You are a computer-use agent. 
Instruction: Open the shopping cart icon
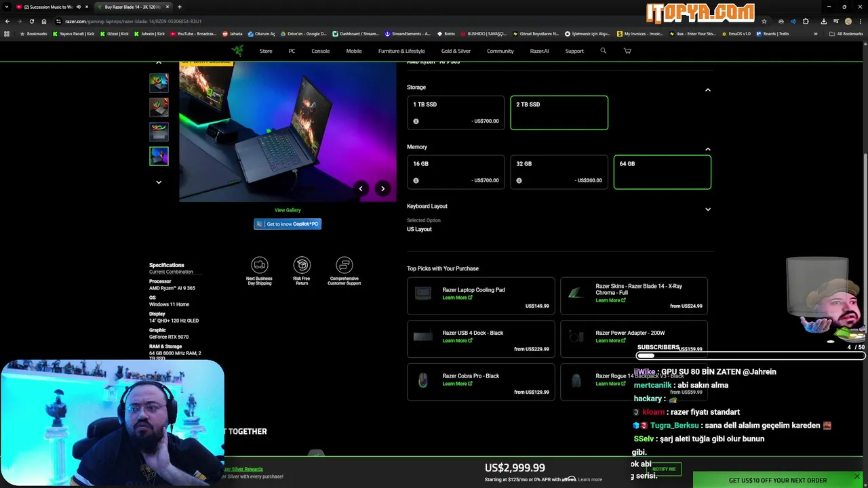tap(627, 51)
